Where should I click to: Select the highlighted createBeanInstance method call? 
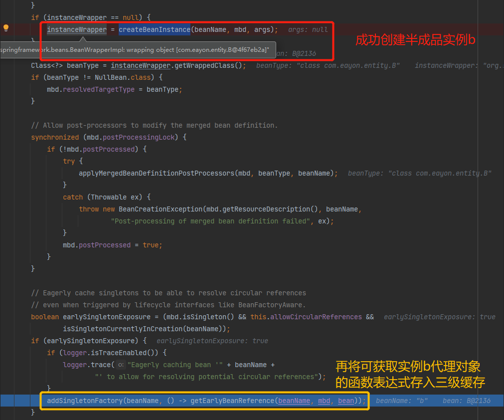pos(154,29)
